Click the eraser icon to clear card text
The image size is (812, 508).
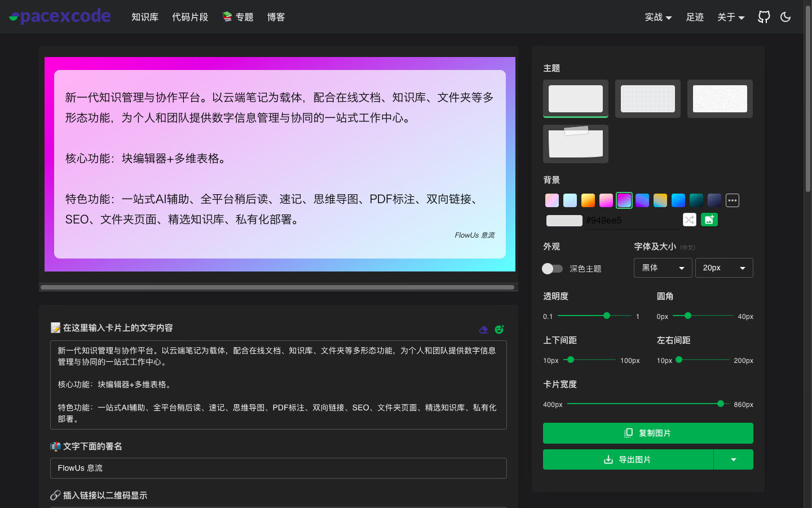pos(483,330)
